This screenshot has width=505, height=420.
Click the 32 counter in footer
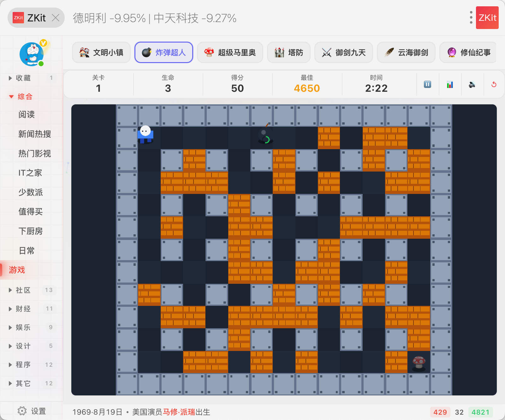click(459, 412)
